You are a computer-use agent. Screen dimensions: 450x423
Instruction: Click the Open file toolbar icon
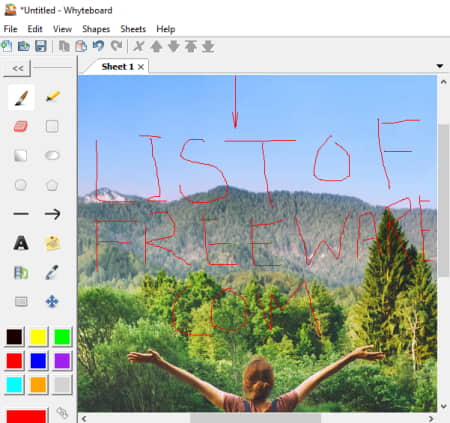tap(24, 46)
